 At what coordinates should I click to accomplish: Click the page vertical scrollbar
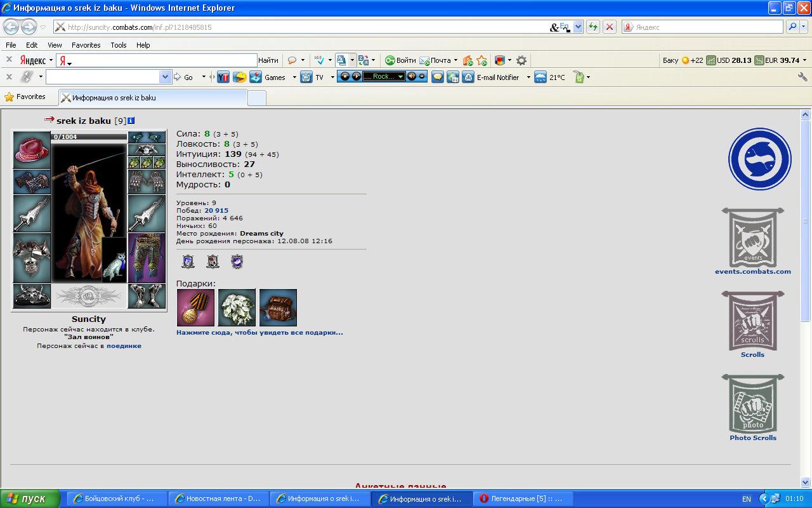coord(806,298)
